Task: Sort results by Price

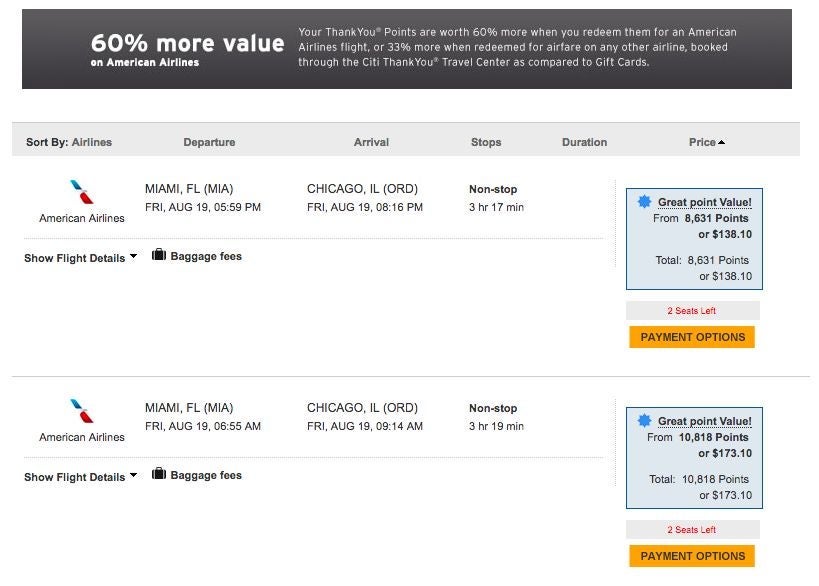Action: tap(702, 142)
